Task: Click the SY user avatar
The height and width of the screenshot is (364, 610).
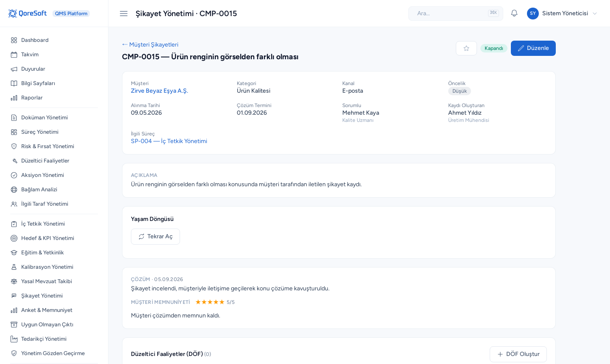Action: pyautogui.click(x=533, y=14)
